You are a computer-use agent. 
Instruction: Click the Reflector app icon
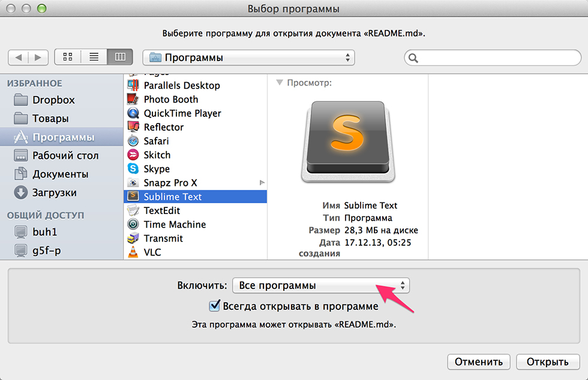coord(133,127)
